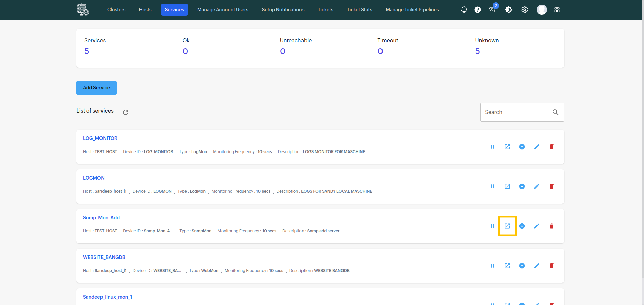
Task: Open Manage Ticket Pipelines tab
Action: coord(412,10)
